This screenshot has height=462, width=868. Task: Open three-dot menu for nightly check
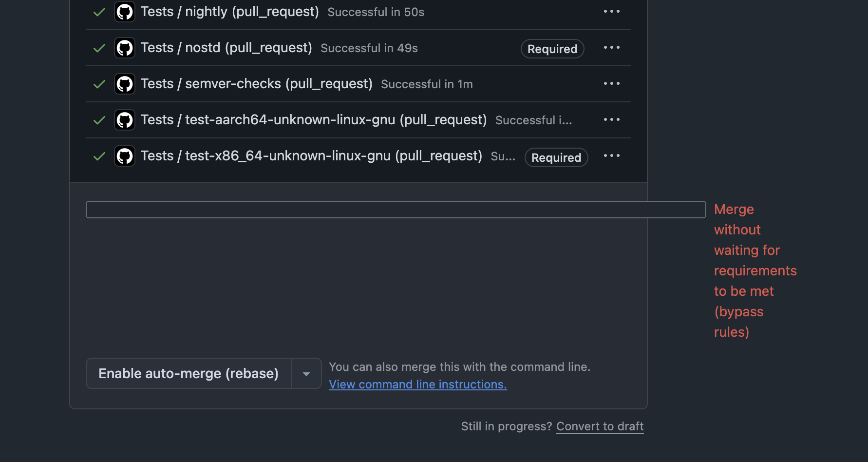point(612,11)
